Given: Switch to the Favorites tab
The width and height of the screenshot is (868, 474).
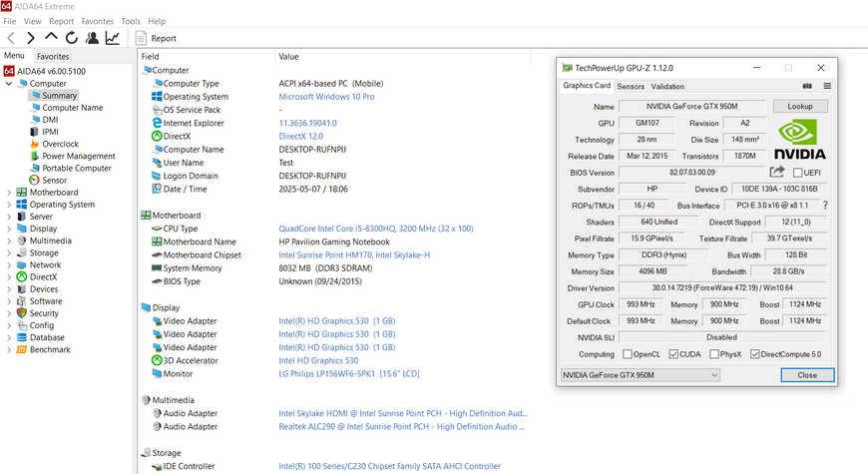Looking at the screenshot, I should (53, 57).
